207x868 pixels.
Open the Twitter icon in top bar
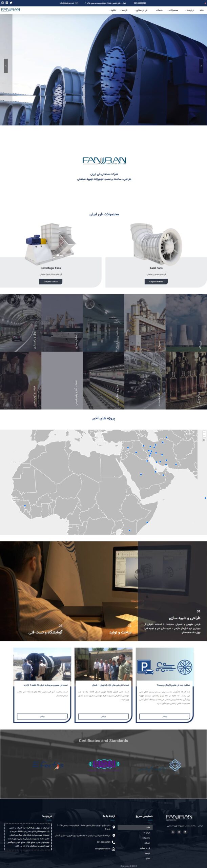11,3
